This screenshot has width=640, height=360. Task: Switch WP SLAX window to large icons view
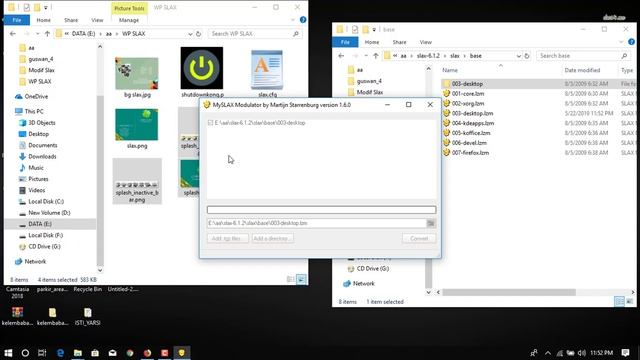[302, 280]
